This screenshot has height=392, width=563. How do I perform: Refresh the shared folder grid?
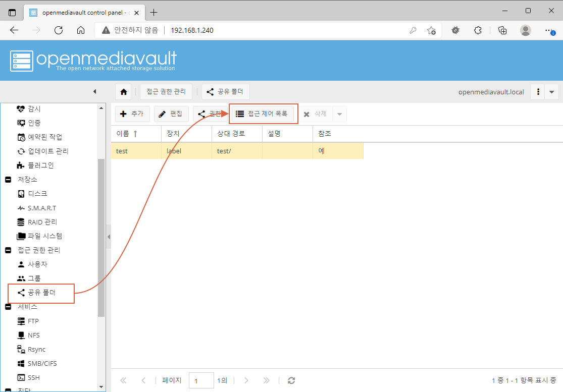point(291,380)
